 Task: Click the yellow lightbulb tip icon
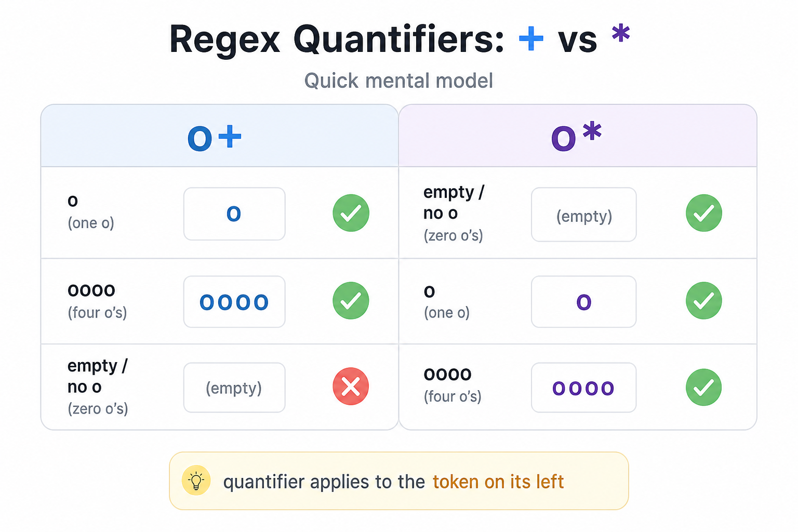point(196,481)
